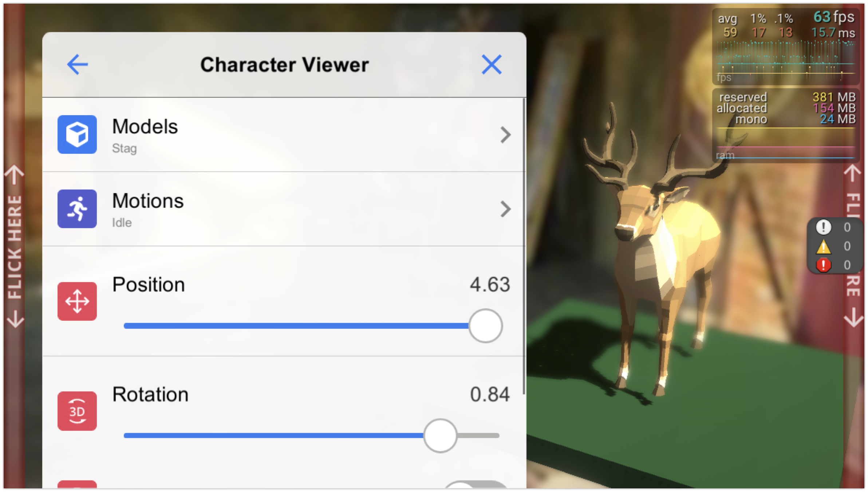Click the Rotation 3D icon
Screen dimensions: 868x492
tap(77, 410)
